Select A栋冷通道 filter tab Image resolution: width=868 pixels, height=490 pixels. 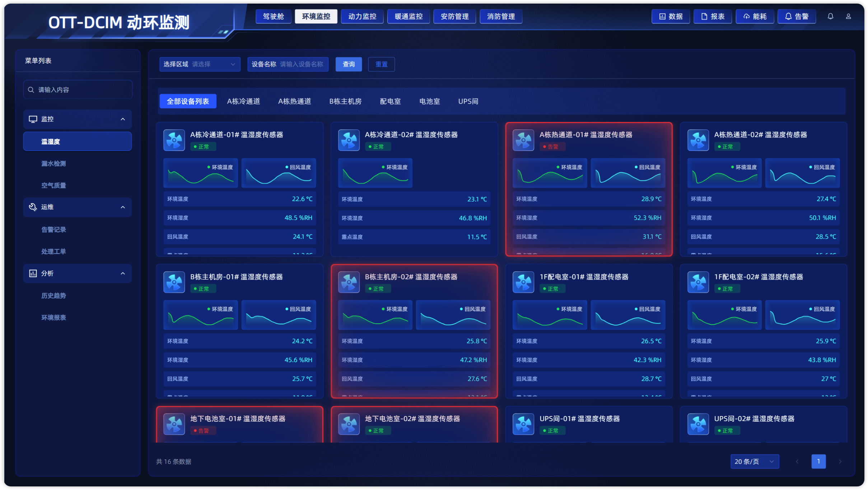(x=243, y=101)
